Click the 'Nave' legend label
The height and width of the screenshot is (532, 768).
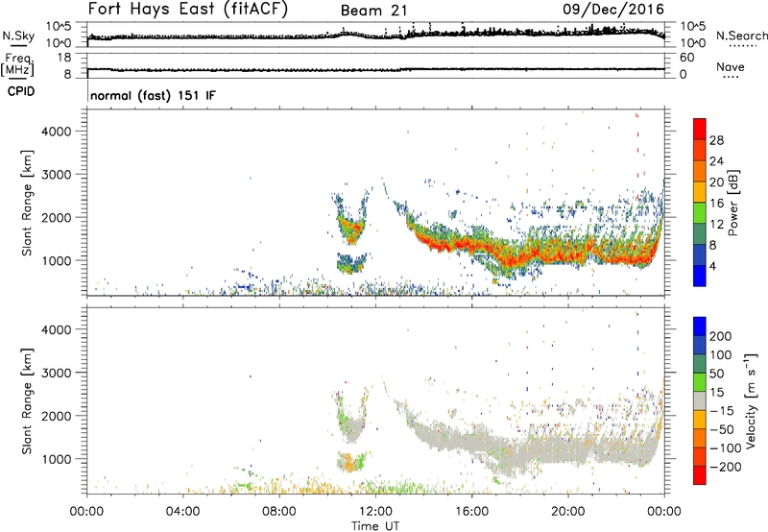pyautogui.click(x=731, y=67)
